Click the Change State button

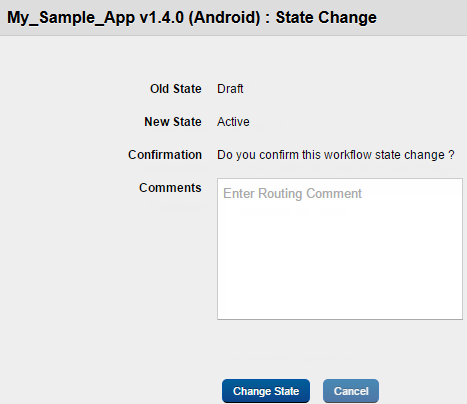click(266, 391)
